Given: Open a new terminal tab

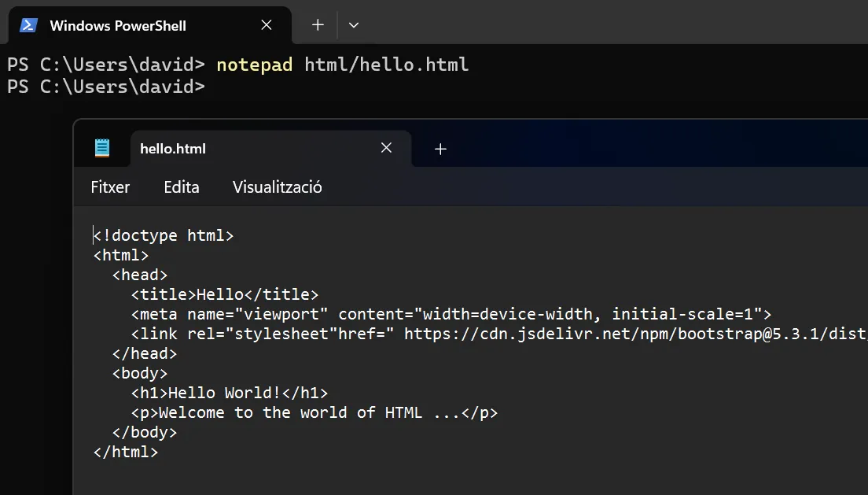Looking at the screenshot, I should tap(318, 25).
